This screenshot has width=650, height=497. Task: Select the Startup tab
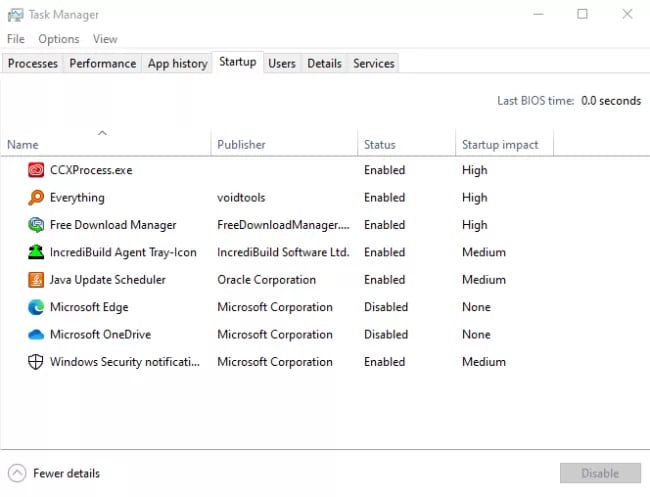[x=238, y=62]
